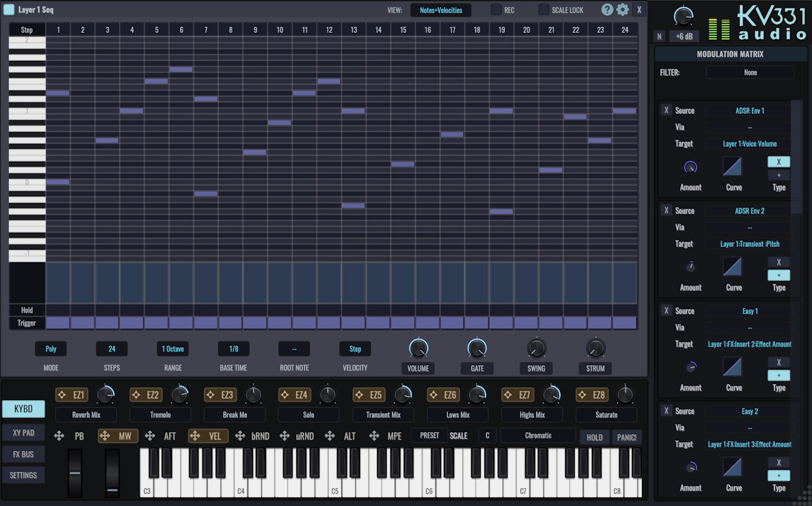Click the EZ1 Reverb Mix assign icon
The image size is (812, 506).
tap(62, 395)
